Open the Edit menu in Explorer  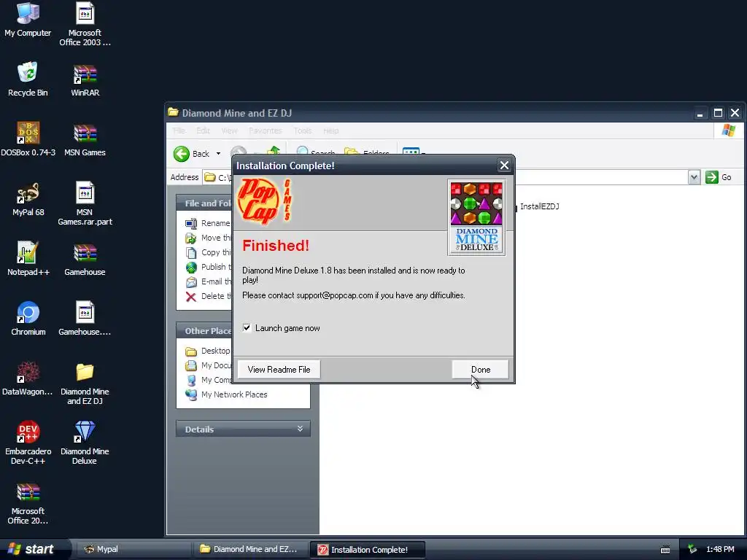pyautogui.click(x=203, y=131)
